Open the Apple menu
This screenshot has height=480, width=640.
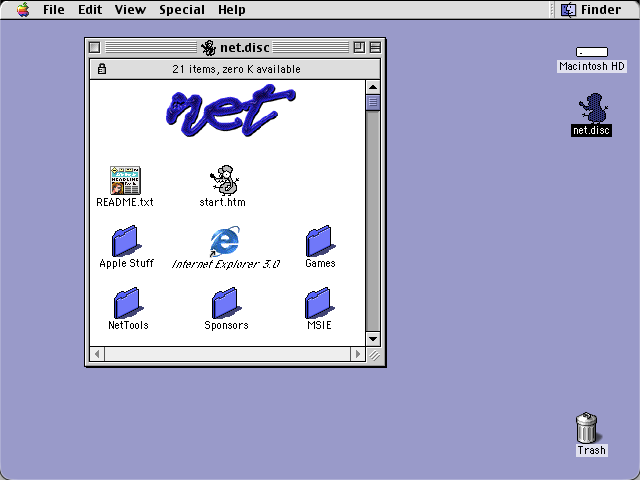(23, 9)
